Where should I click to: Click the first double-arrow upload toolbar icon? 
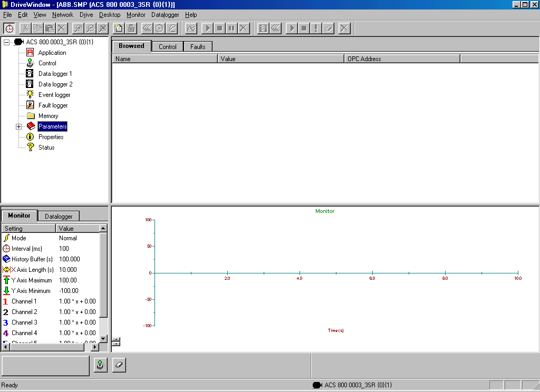[147, 28]
